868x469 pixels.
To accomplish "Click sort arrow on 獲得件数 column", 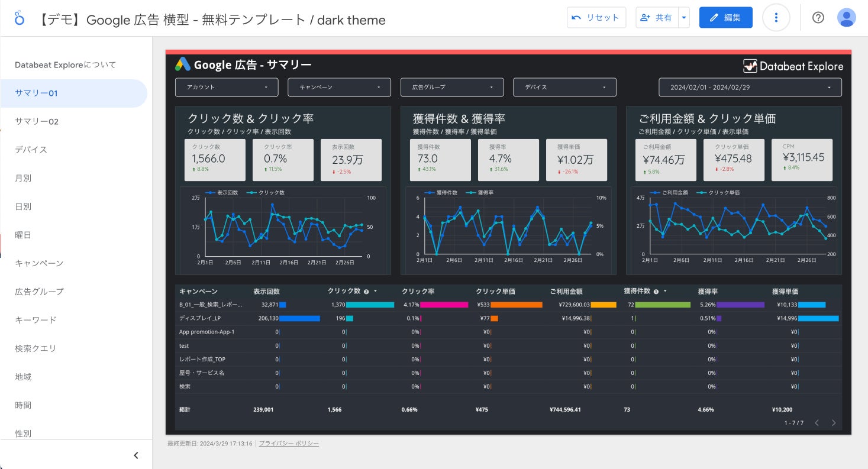I will coord(665,292).
